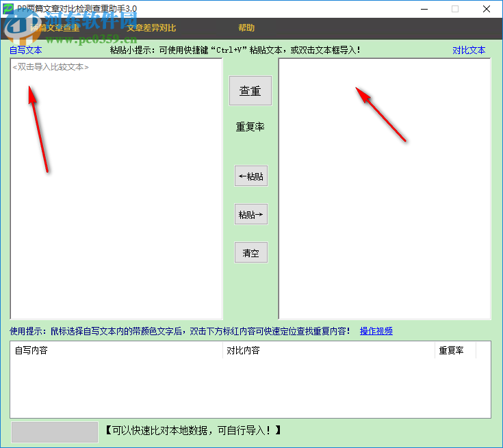Image resolution: width=503 pixels, height=448 pixels.
Task: Click the 清空 button
Action: [251, 252]
